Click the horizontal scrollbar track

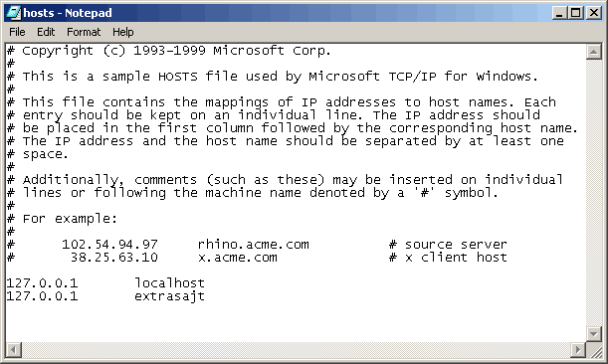coord(297,350)
